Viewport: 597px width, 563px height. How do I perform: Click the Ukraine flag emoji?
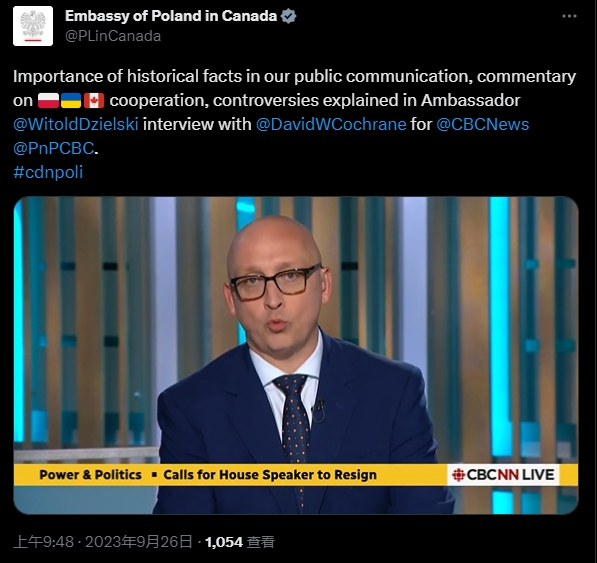71,100
